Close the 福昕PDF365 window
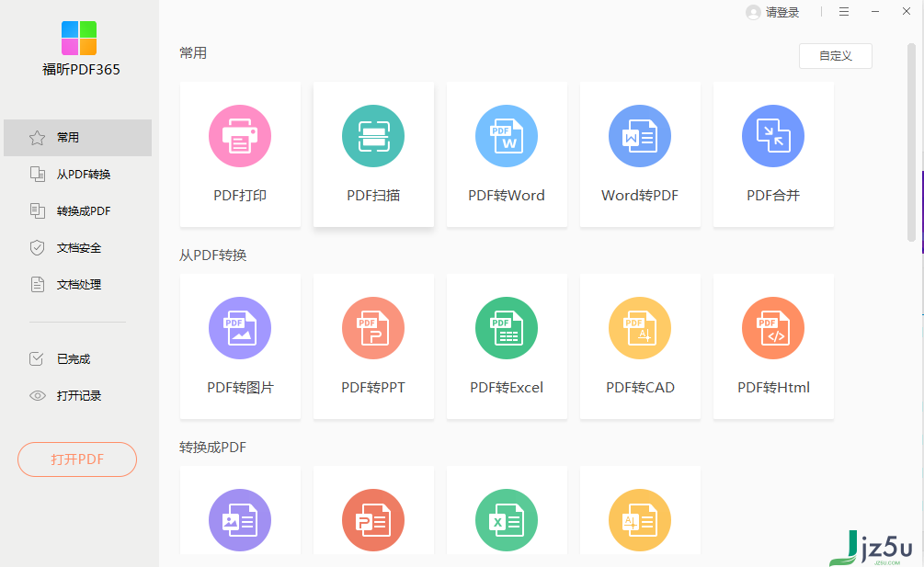 tap(907, 11)
